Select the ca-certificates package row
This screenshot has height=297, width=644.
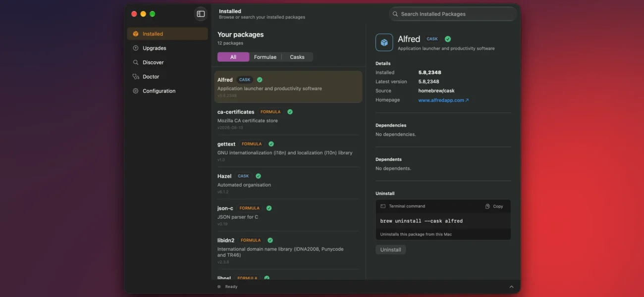[x=288, y=119]
